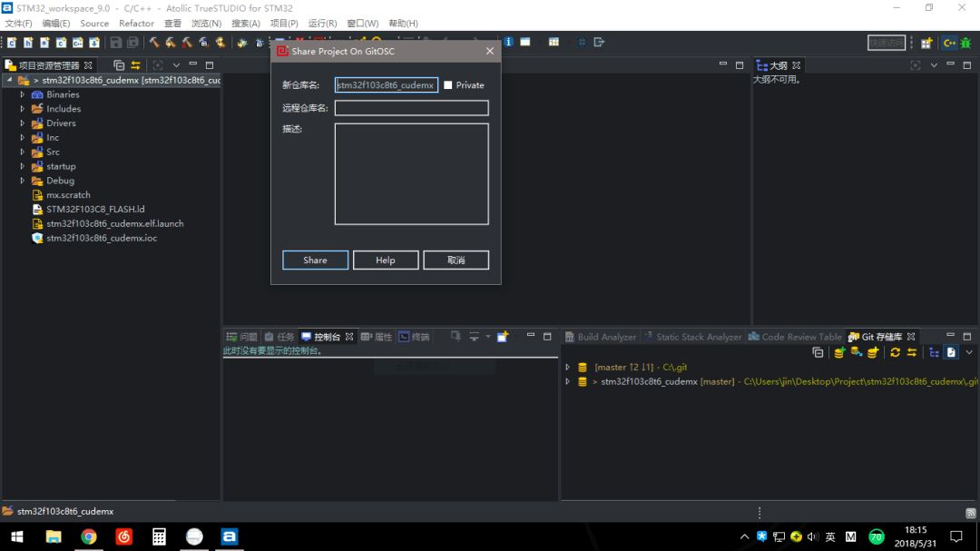980x551 pixels.
Task: Open the Open Perspective icon
Action: (x=926, y=43)
